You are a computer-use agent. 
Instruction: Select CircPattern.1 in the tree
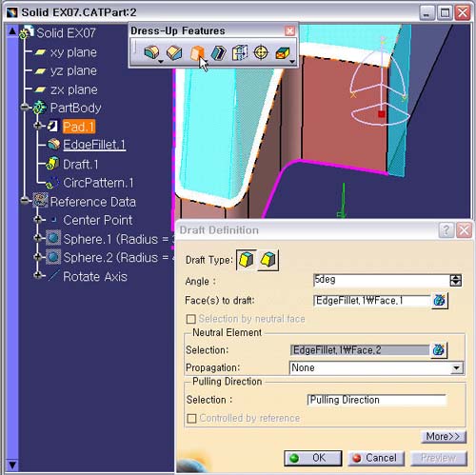coord(98,183)
